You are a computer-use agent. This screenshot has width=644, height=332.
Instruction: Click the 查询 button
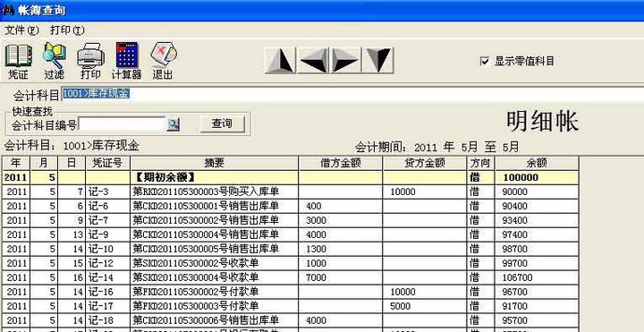[222, 123]
